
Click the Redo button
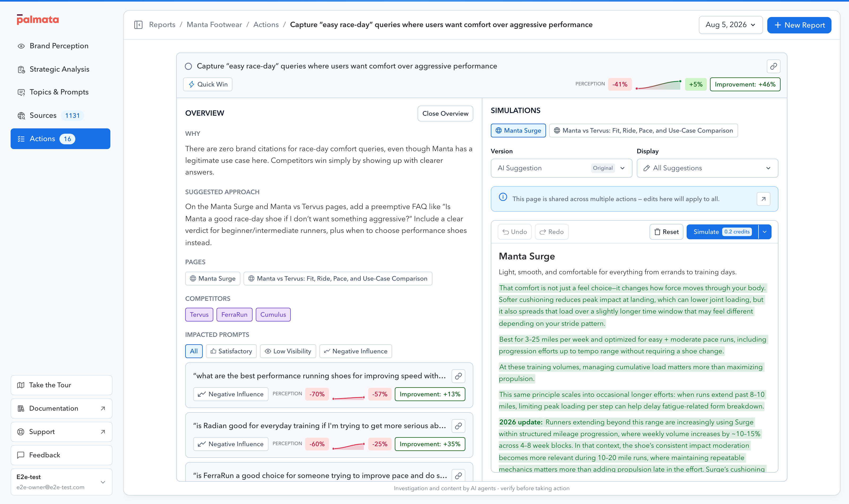click(551, 232)
